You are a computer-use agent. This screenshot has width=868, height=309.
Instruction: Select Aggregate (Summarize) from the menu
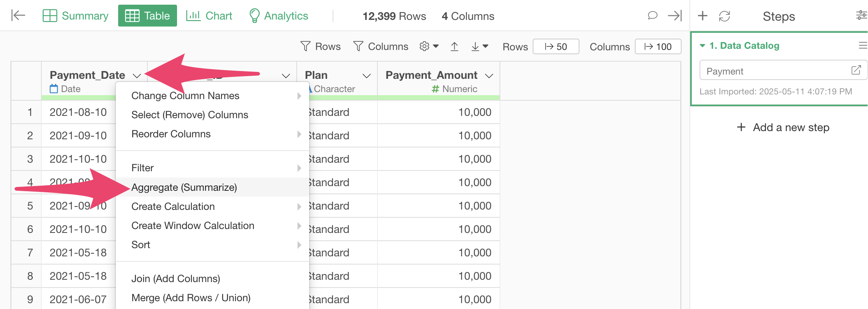pyautogui.click(x=184, y=187)
